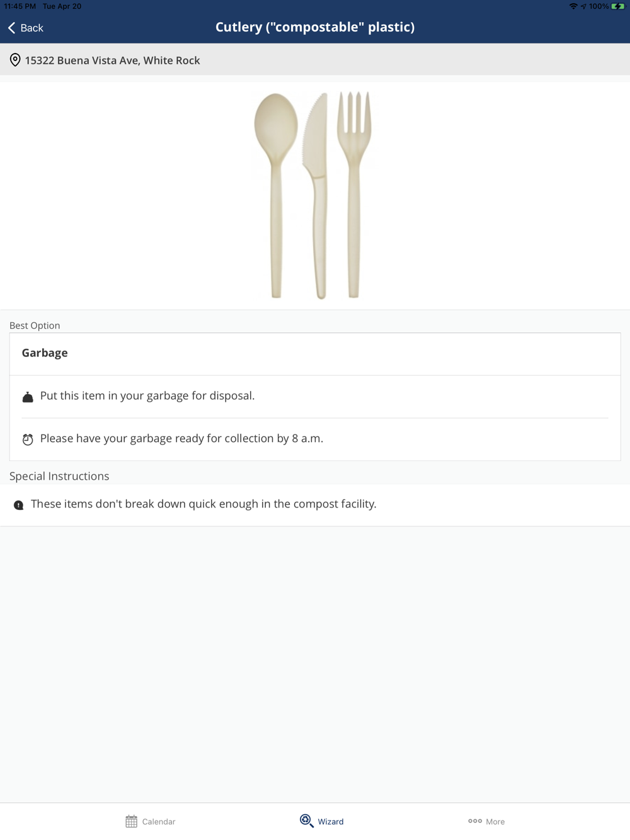Tap the compost facility special instruction

(x=203, y=504)
